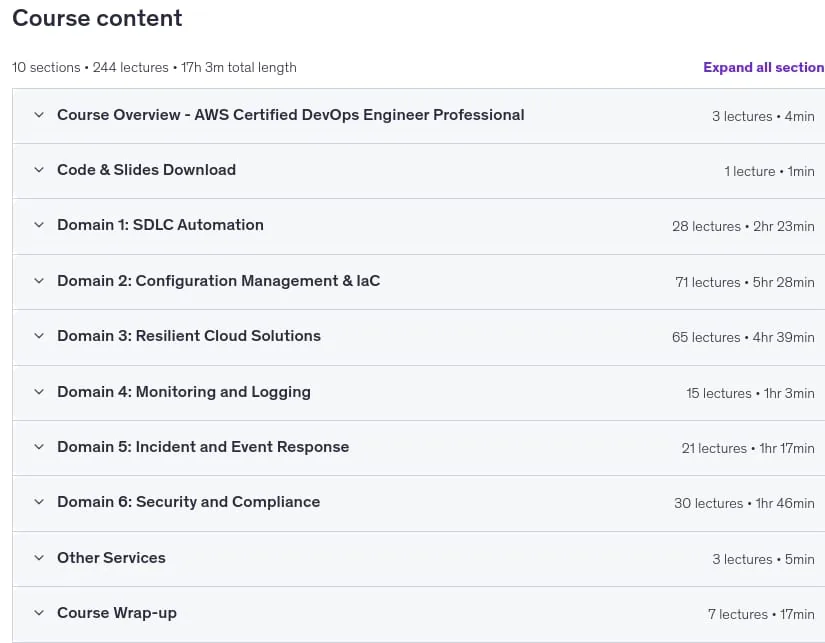This screenshot has width=825, height=643.
Task: Expand Domain 2 Configuration Management chevron
Action: point(39,281)
